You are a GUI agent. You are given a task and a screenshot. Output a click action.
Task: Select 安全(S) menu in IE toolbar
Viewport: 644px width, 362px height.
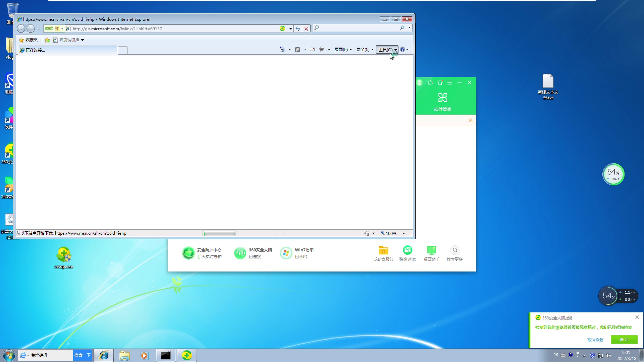click(363, 50)
